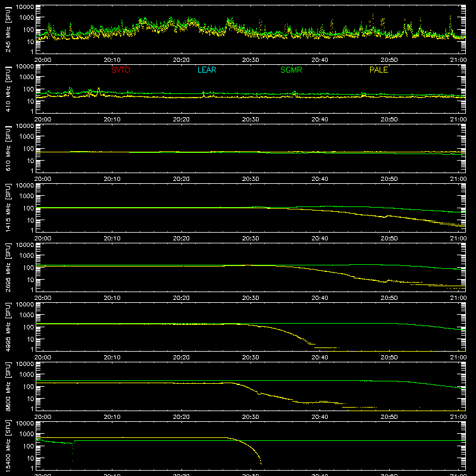Click the 10 tick of the 15400 MHz panel
Screen dimensions: 476x476
pyautogui.click(x=30, y=458)
